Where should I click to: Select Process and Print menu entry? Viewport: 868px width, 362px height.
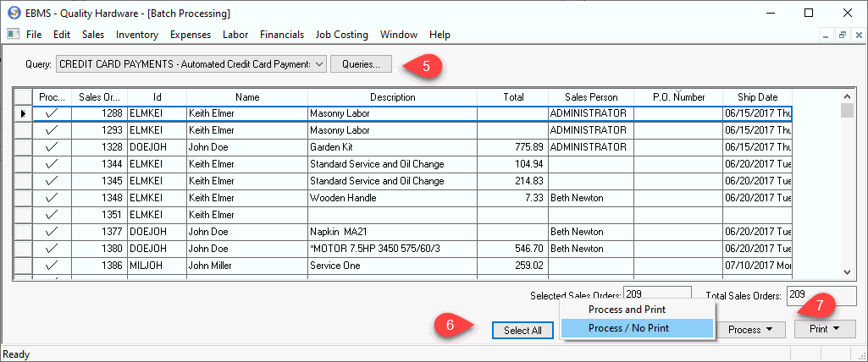(627, 310)
